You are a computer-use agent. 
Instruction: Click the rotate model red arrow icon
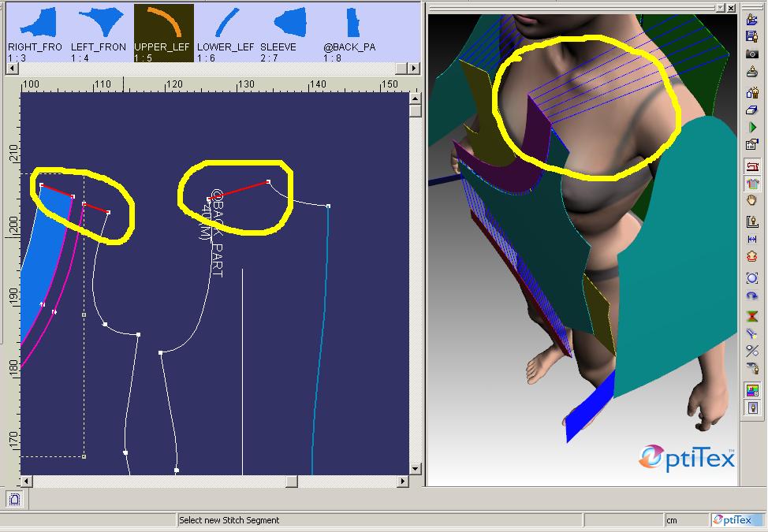752,256
